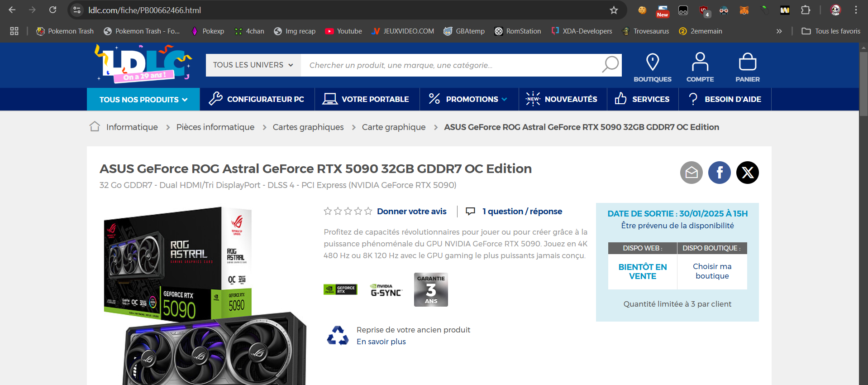Image resolution: width=868 pixels, height=385 pixels.
Task: Open the GBAtemp bookmark
Action: click(464, 31)
